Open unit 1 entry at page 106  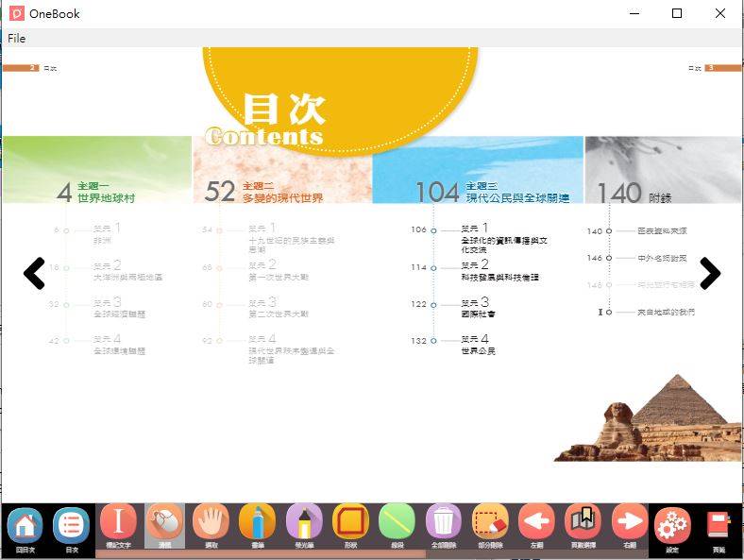[x=480, y=239]
